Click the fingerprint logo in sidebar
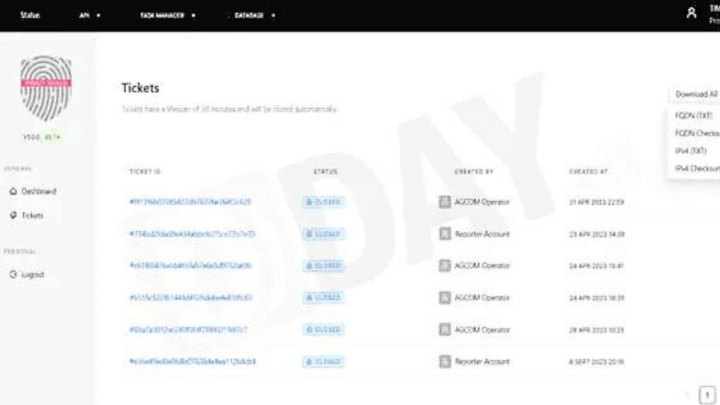Image resolution: width=720 pixels, height=405 pixels. point(46,89)
